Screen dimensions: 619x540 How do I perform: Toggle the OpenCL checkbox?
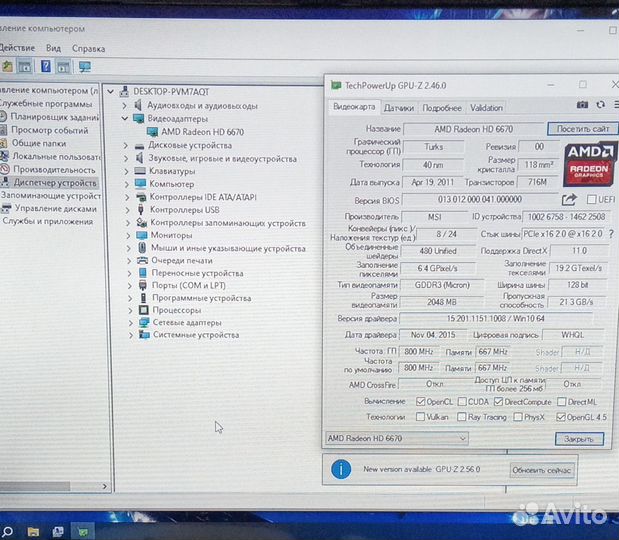tap(420, 402)
